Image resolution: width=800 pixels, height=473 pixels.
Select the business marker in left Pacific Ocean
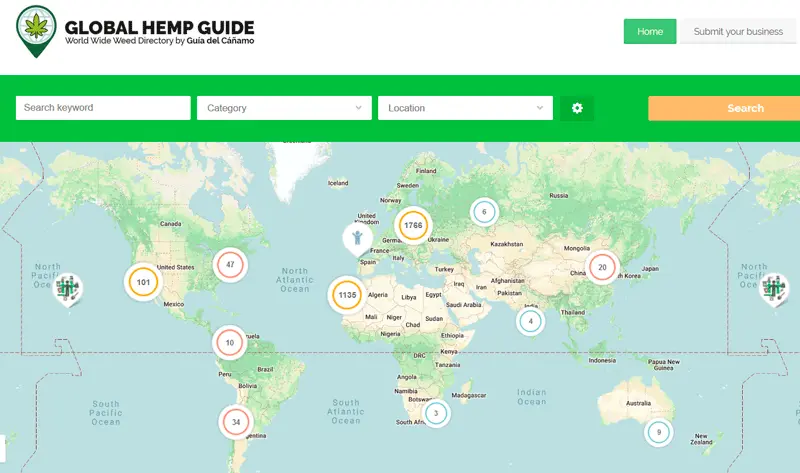click(68, 289)
